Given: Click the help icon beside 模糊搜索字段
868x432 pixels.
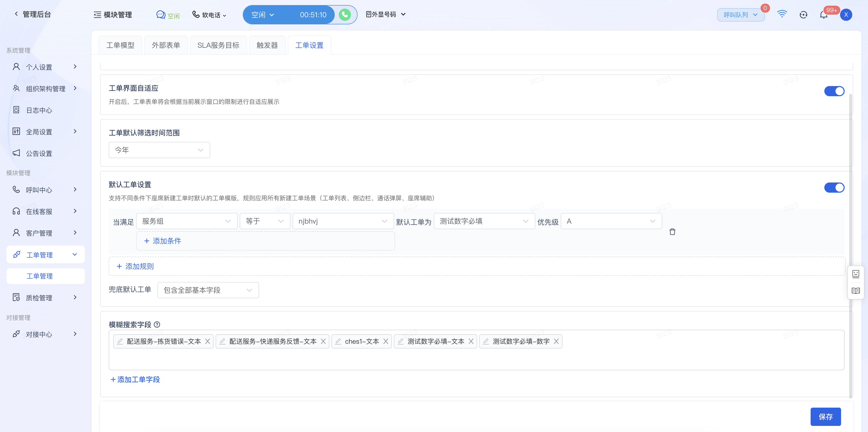Looking at the screenshot, I should [157, 325].
